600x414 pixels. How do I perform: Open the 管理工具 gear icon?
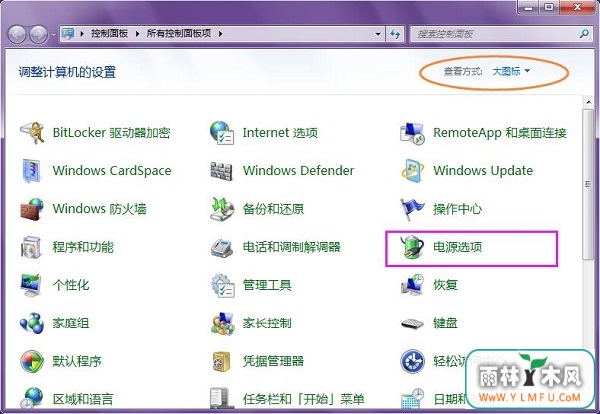[223, 285]
